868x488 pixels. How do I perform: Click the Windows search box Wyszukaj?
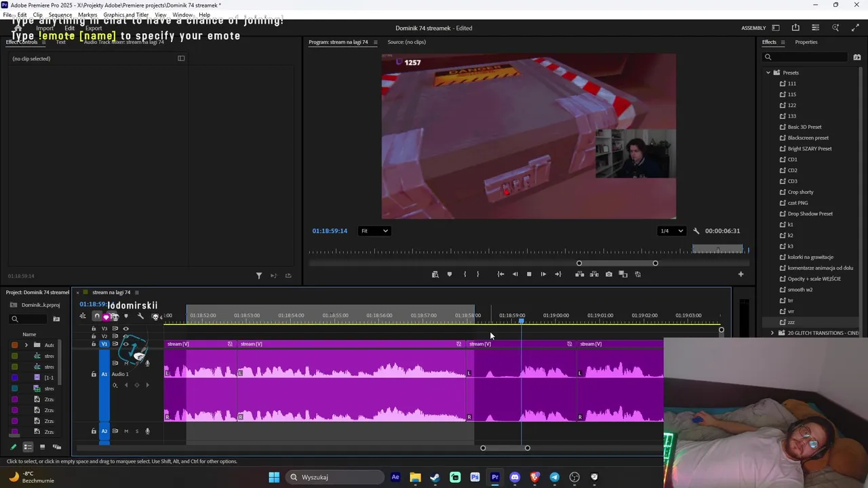pyautogui.click(x=335, y=477)
